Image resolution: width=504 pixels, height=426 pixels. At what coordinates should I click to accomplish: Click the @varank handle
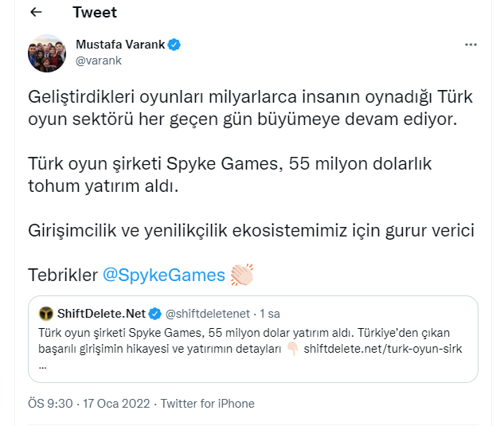point(97,60)
